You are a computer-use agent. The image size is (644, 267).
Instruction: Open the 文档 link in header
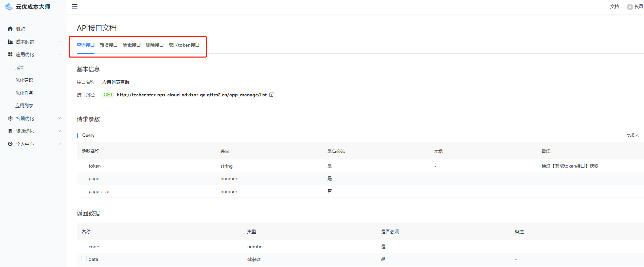615,7
